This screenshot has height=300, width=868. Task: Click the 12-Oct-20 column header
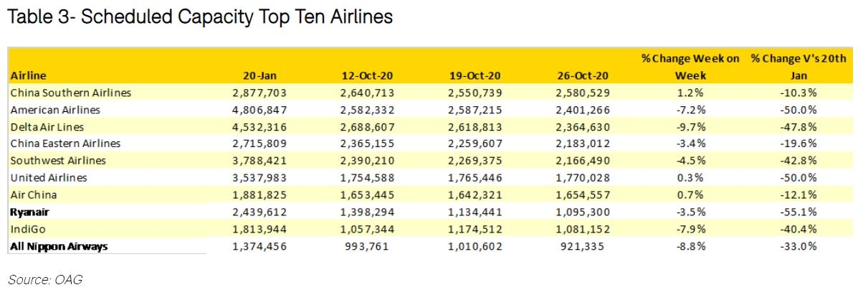(368, 75)
